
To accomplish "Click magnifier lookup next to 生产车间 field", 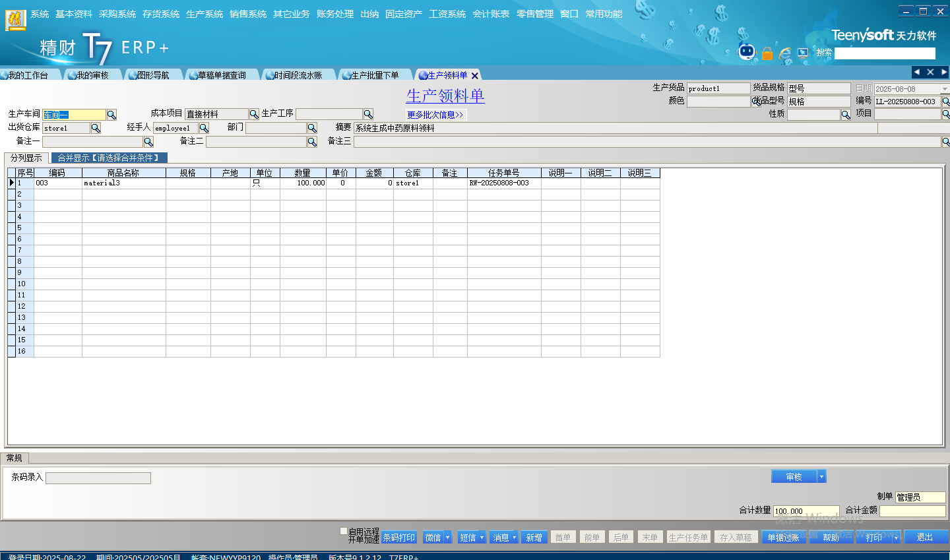I will (x=111, y=115).
